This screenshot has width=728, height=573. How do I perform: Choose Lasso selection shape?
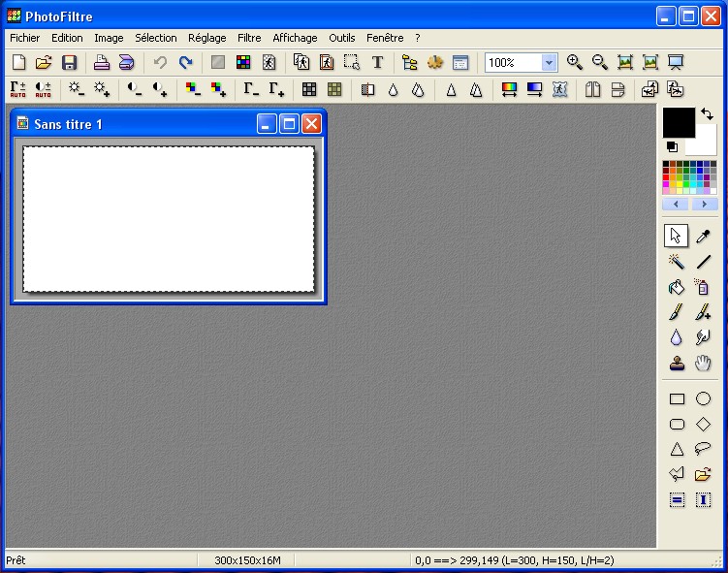coord(703,448)
